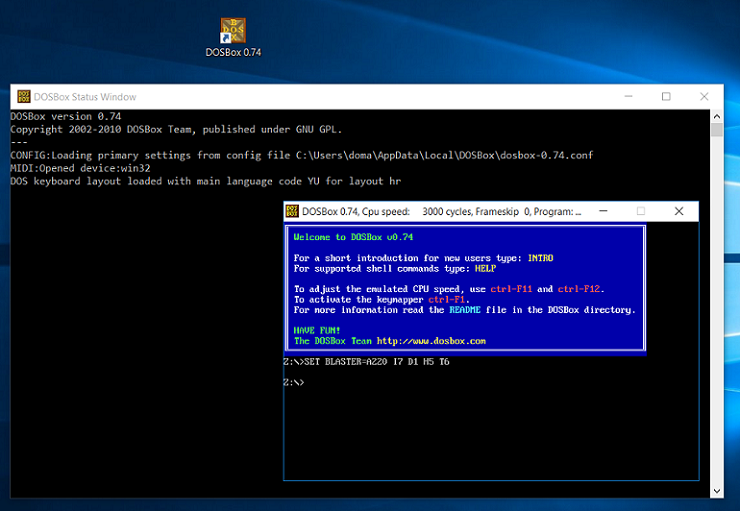The width and height of the screenshot is (740, 511).
Task: Click the yellow HELP command text
Action: [485, 268]
